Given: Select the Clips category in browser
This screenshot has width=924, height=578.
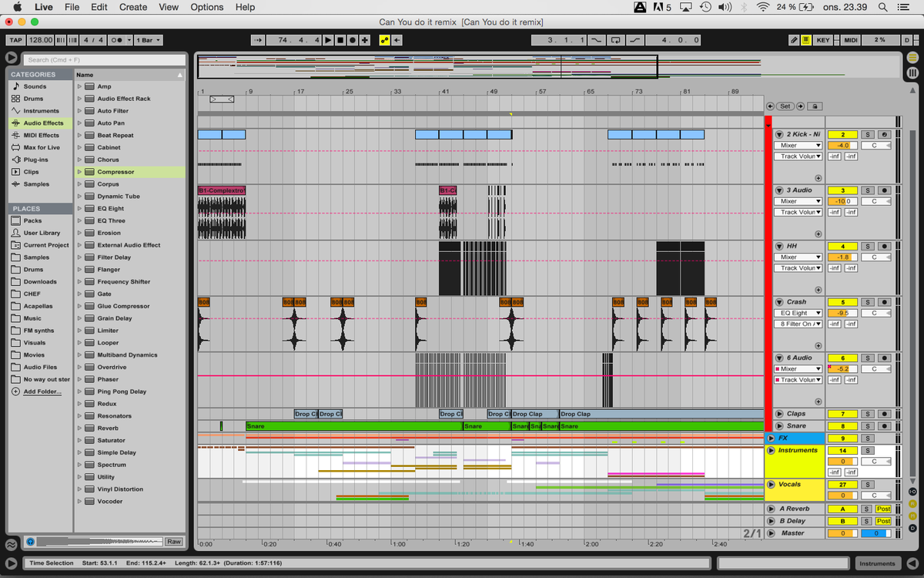Looking at the screenshot, I should click(31, 172).
